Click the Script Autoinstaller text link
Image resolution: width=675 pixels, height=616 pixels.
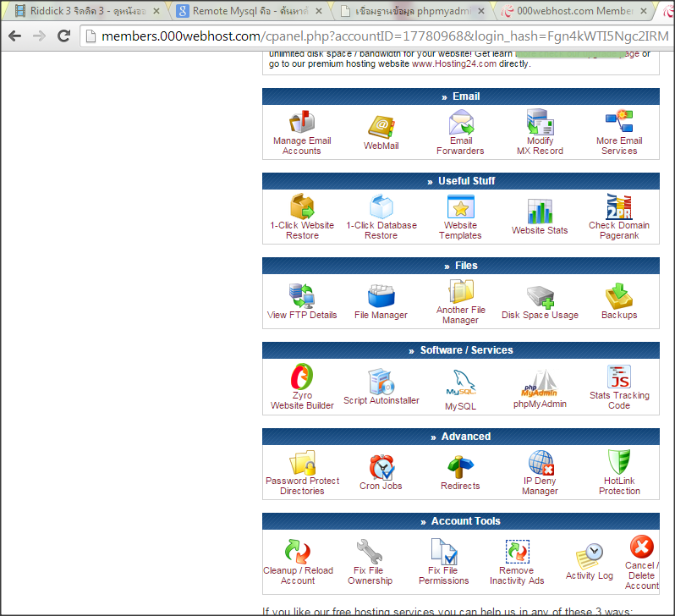pyautogui.click(x=381, y=400)
